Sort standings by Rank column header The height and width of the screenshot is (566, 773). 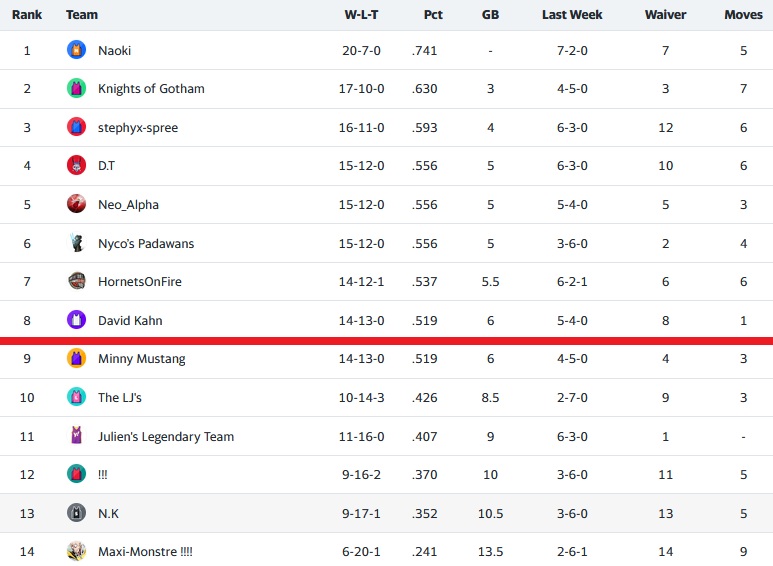coord(27,15)
